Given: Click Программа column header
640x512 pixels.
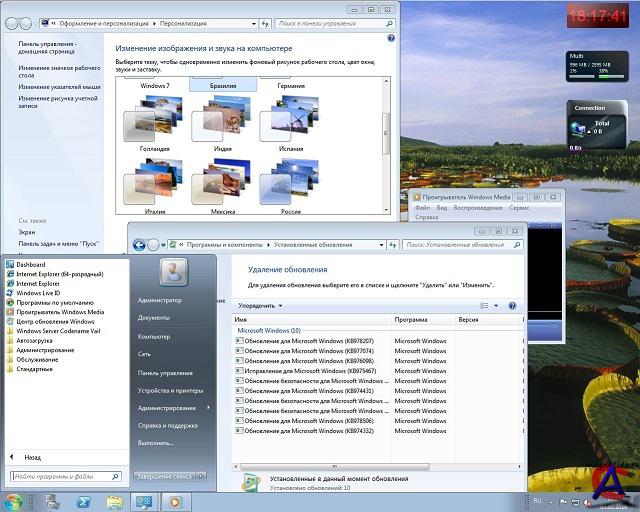Looking at the screenshot, I should tap(423, 320).
